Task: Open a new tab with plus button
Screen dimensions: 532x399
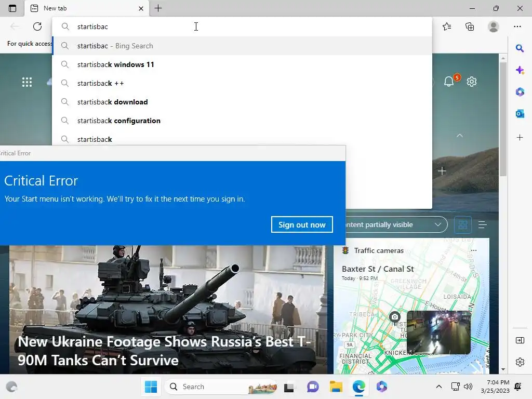Action: (158, 8)
